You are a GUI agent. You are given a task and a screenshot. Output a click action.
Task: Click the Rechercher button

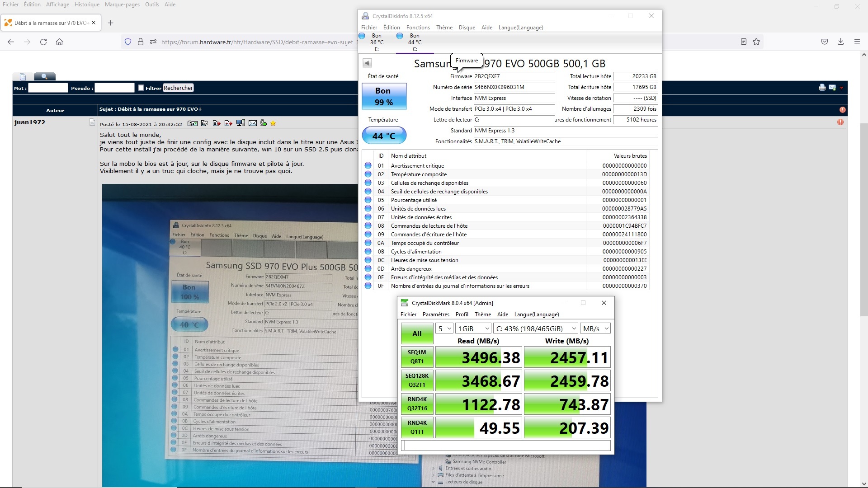pos(178,88)
